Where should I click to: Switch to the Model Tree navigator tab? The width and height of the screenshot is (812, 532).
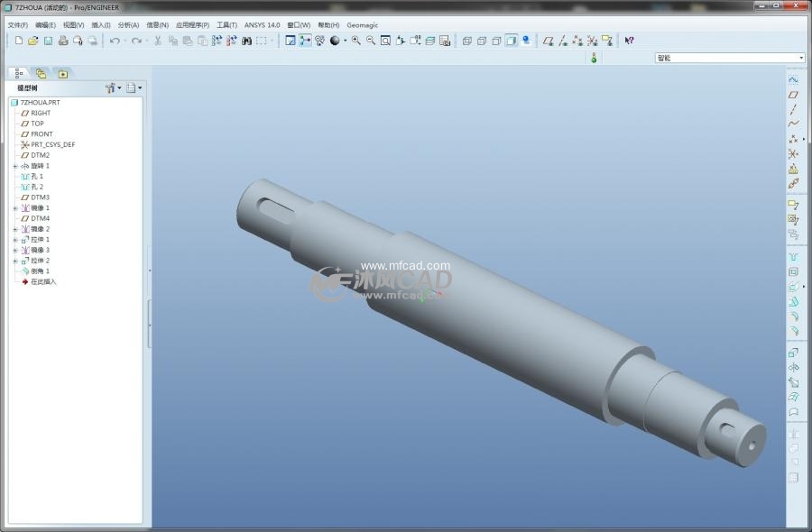pos(19,73)
